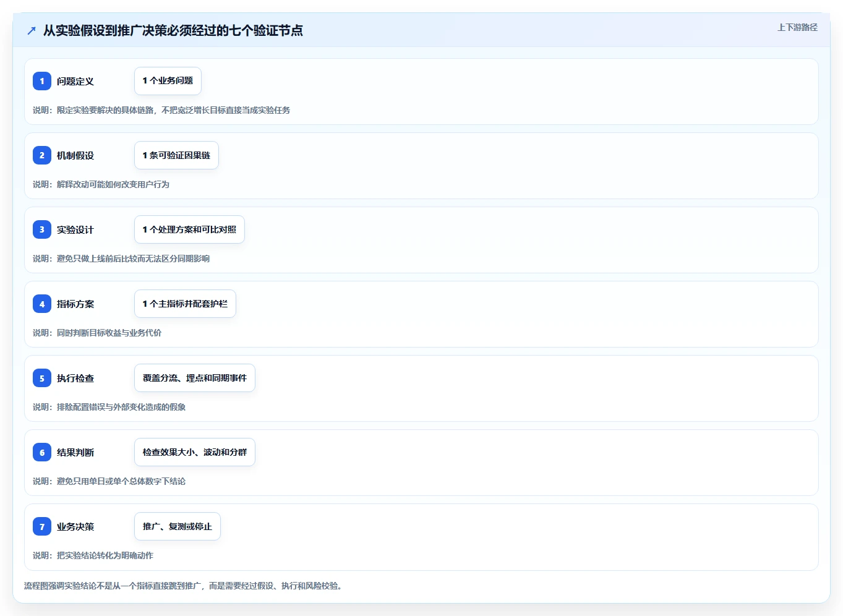Click the 检查效果大小、波动和分群 chip
This screenshot has width=843, height=616.
click(x=195, y=452)
